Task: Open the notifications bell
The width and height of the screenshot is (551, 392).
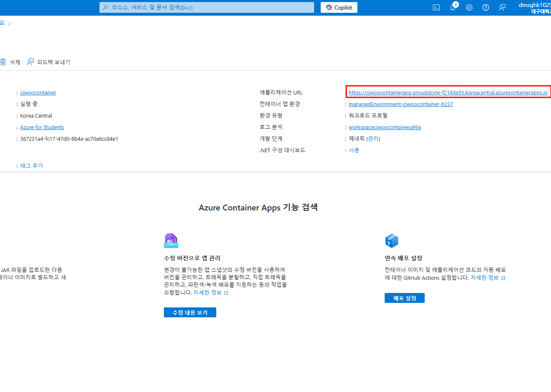Action: coord(453,7)
